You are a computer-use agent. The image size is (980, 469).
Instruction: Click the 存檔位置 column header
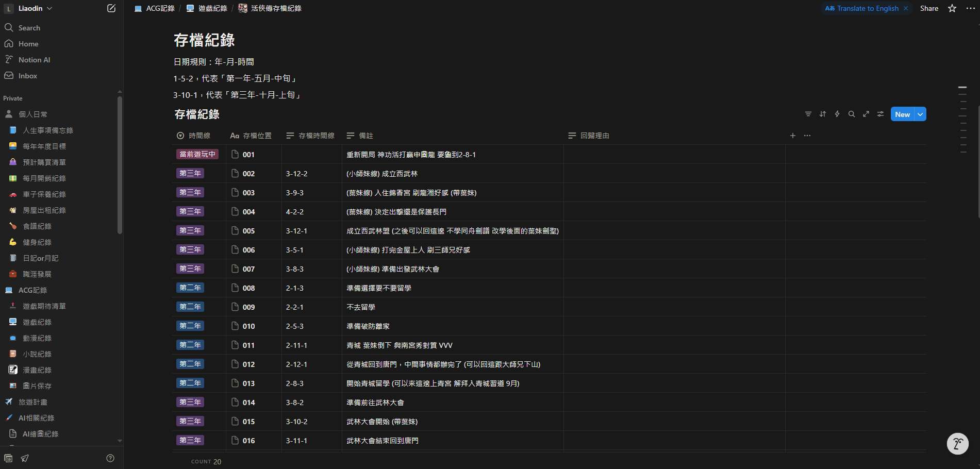(254, 136)
